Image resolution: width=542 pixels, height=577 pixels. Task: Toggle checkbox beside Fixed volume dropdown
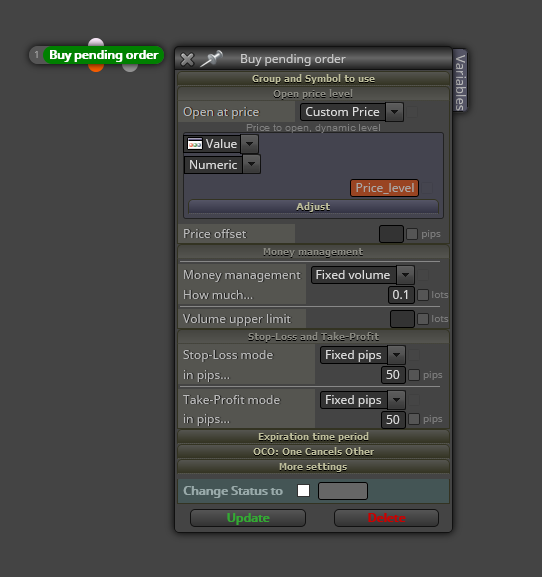coord(423,275)
